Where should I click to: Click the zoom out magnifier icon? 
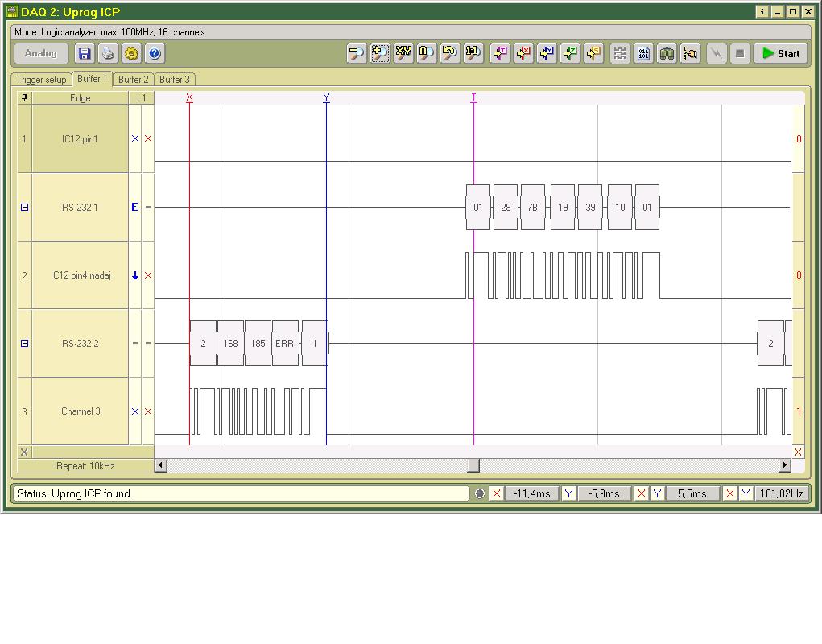[357, 53]
